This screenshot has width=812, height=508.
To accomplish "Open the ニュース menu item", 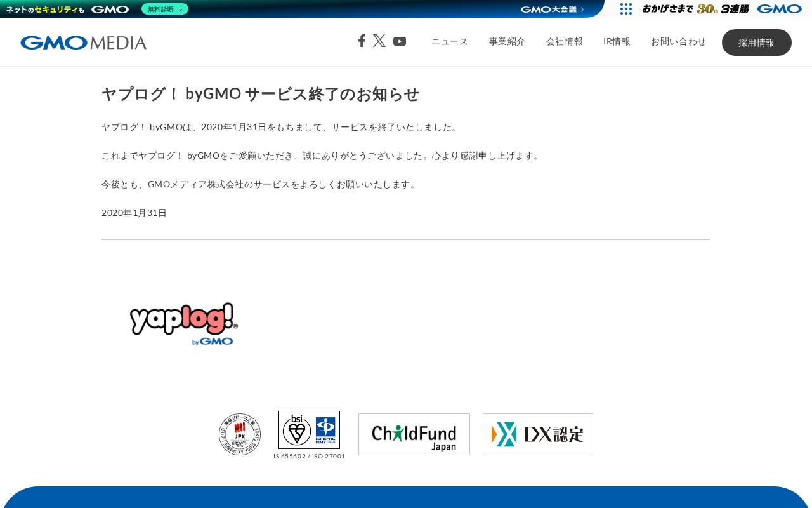I will point(450,42).
